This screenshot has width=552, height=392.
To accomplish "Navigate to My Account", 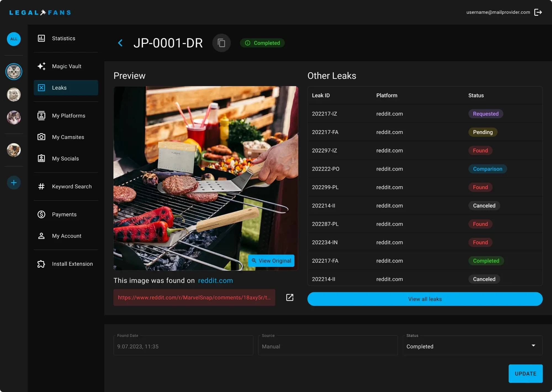I will pyautogui.click(x=66, y=236).
